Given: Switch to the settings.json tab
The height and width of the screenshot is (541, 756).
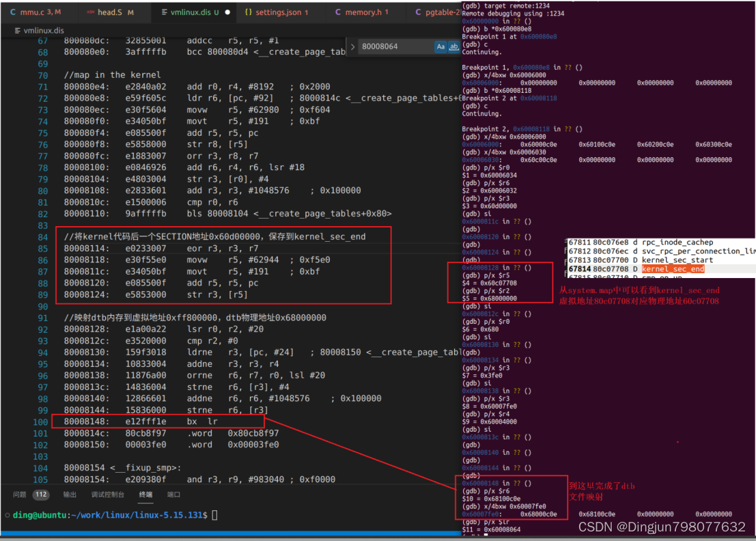Looking at the screenshot, I should click(x=281, y=12).
